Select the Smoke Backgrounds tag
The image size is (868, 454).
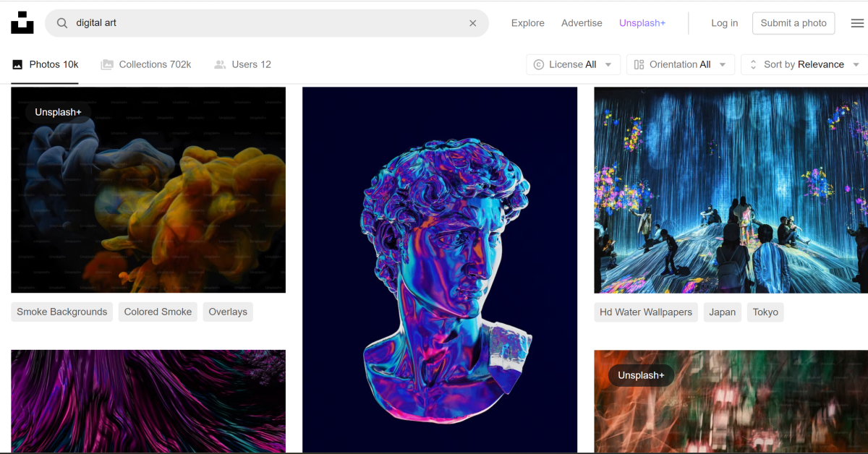coord(62,312)
